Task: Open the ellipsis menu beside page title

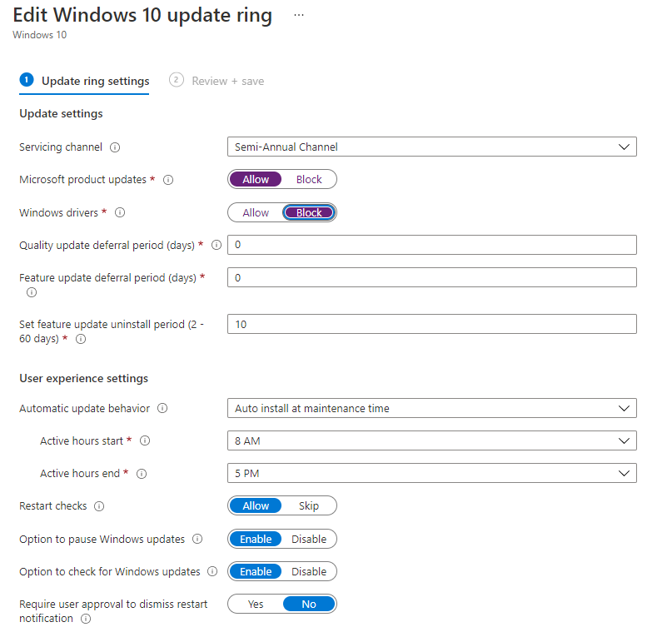Action: 299,15
